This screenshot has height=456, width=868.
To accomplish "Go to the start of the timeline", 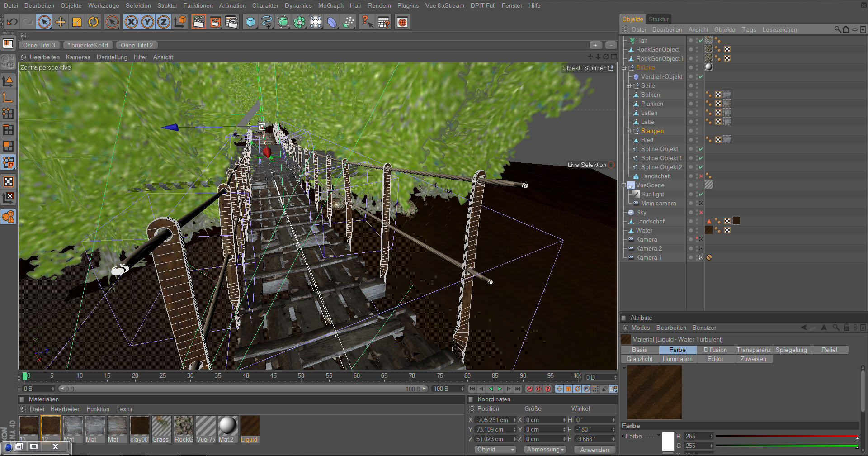I will [x=472, y=389].
